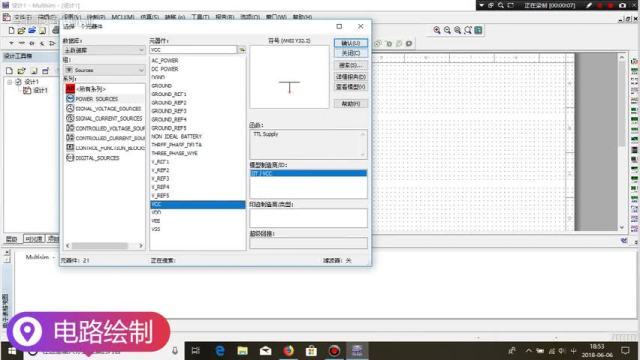Open the Sources group dropdown
Screen dimensions: 640x360
click(104, 70)
